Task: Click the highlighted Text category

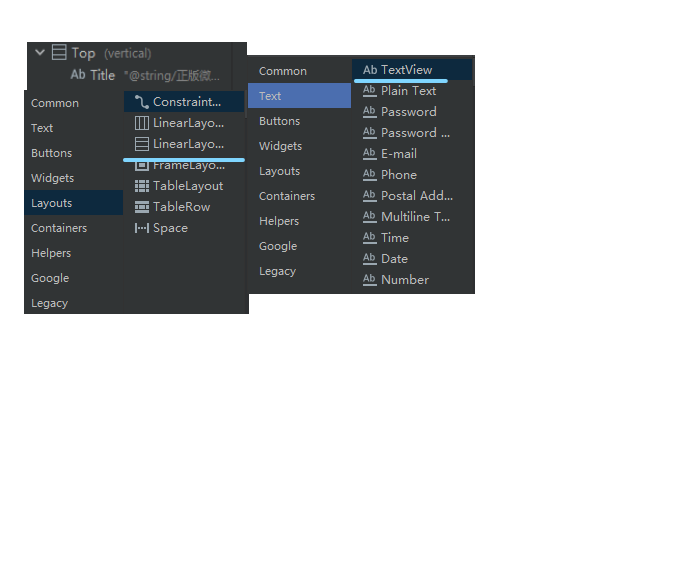Action: pyautogui.click(x=300, y=96)
